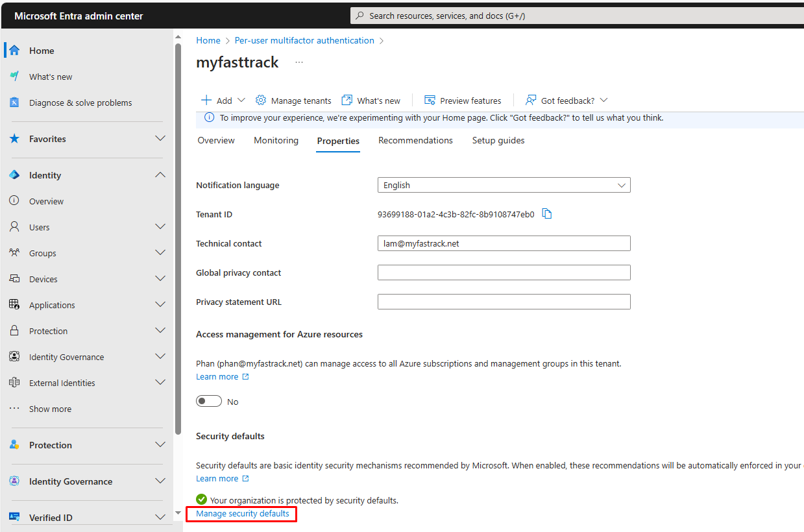This screenshot has height=532, width=804.
Task: Click the Users person icon
Action: [14, 227]
